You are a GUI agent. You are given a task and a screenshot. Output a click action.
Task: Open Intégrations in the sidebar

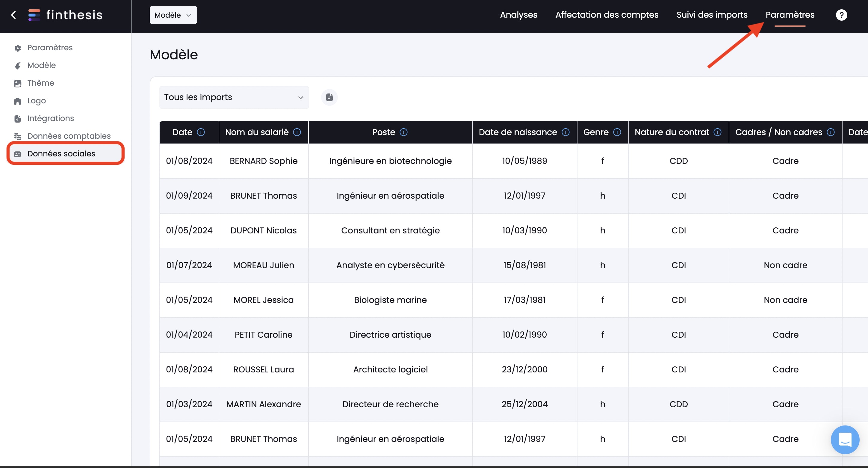point(51,118)
